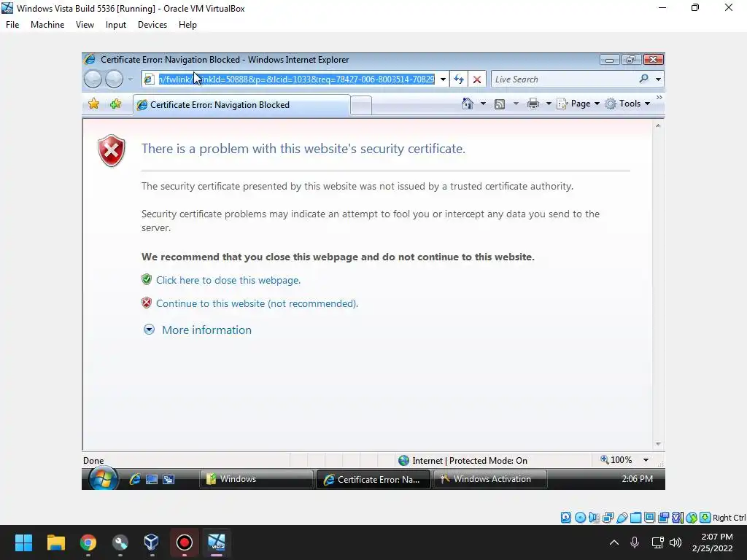Click the 100% zoom level button

click(616, 460)
